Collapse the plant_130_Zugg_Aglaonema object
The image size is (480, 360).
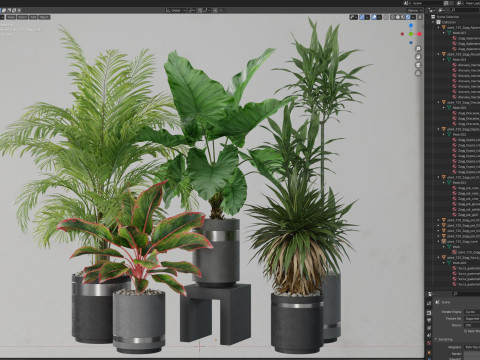439,27
